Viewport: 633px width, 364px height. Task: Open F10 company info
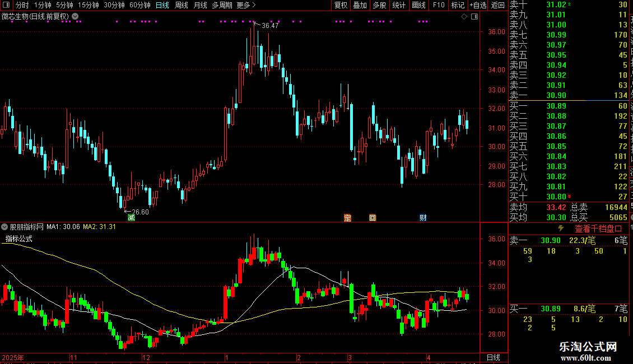click(x=439, y=5)
